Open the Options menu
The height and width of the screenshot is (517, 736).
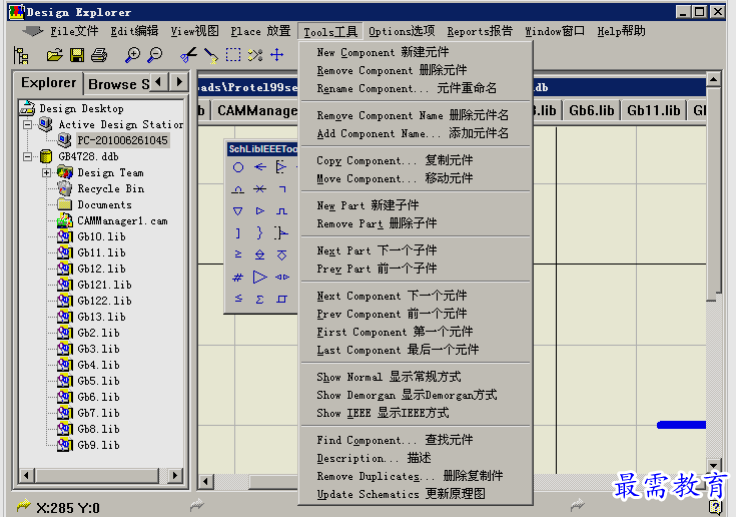point(401,31)
